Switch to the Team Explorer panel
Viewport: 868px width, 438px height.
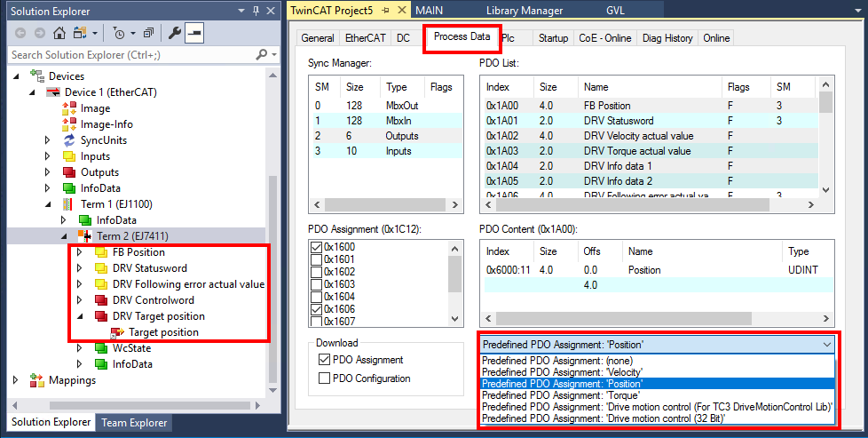pyautogui.click(x=134, y=423)
